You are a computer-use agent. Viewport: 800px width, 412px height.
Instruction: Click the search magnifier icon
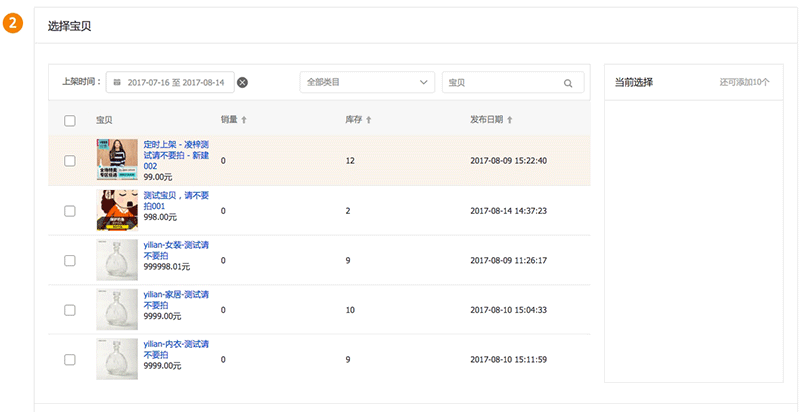(568, 83)
